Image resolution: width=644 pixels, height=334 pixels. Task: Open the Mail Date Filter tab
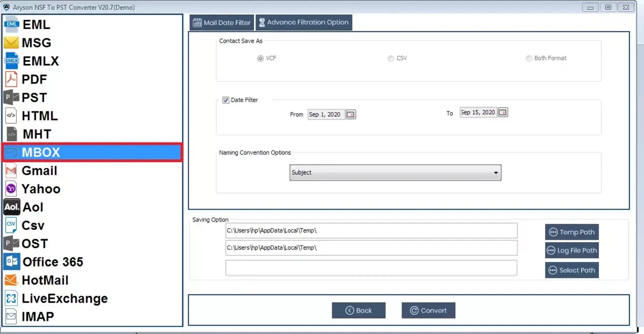pos(222,22)
